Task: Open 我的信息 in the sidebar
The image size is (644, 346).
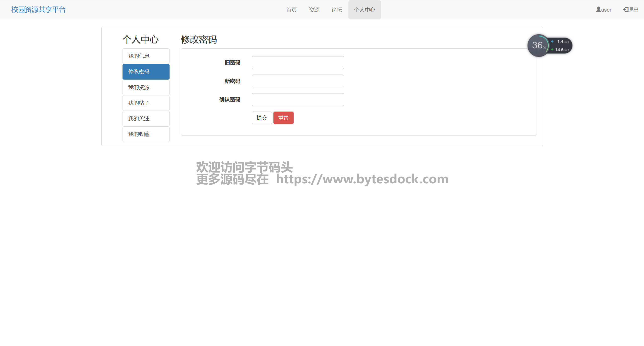Action: 146,56
